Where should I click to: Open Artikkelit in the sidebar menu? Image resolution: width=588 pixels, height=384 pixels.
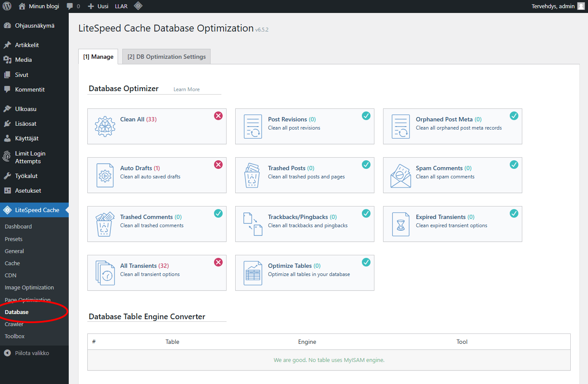pyautogui.click(x=34, y=45)
